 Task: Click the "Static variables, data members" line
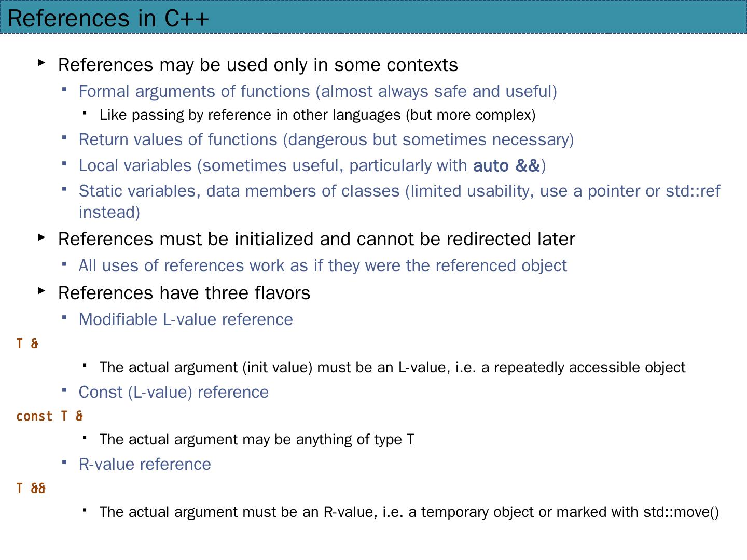[399, 191]
